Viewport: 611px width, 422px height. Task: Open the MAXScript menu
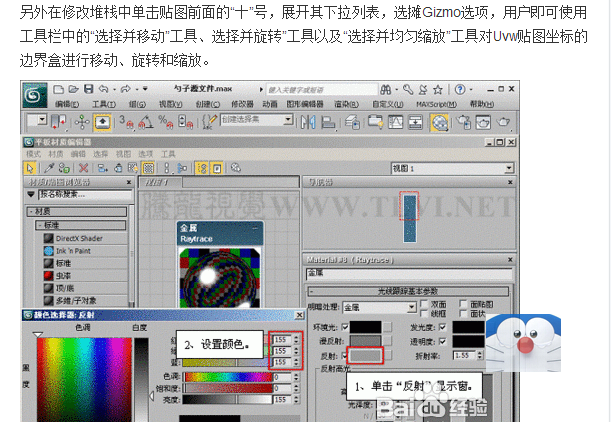point(436,104)
